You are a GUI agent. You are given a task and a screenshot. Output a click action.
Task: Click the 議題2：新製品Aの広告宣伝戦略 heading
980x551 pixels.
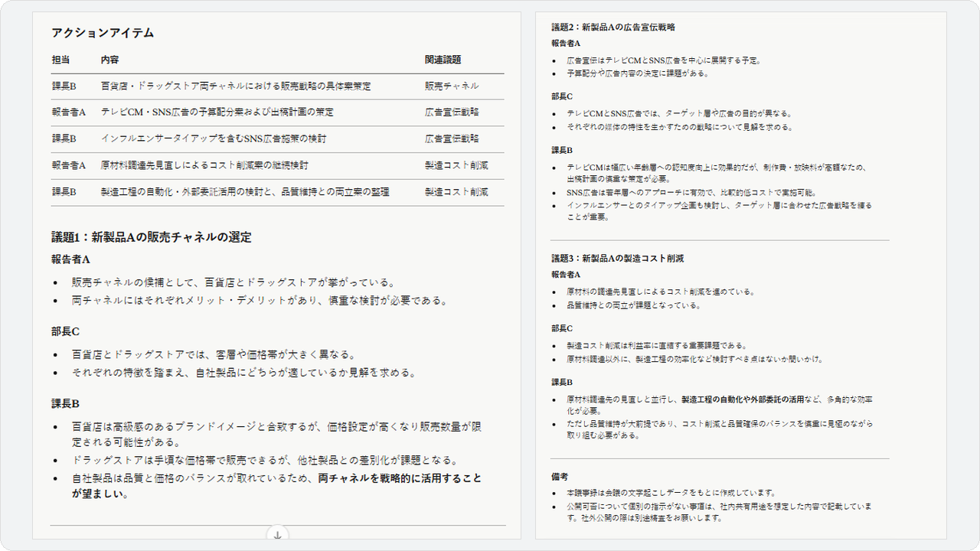(x=613, y=27)
